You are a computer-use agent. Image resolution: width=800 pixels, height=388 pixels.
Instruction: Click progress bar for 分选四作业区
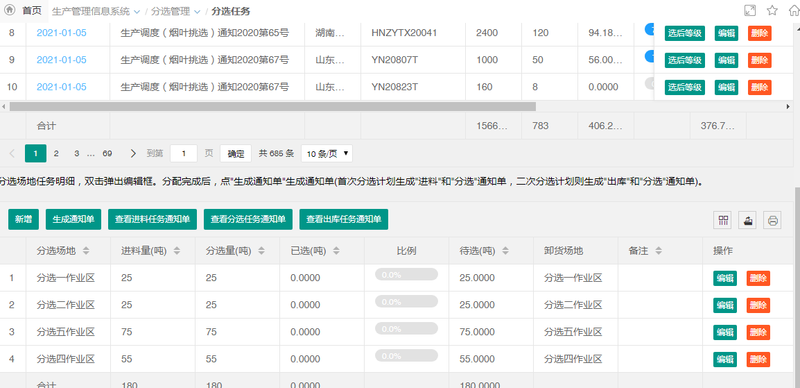coord(407,355)
